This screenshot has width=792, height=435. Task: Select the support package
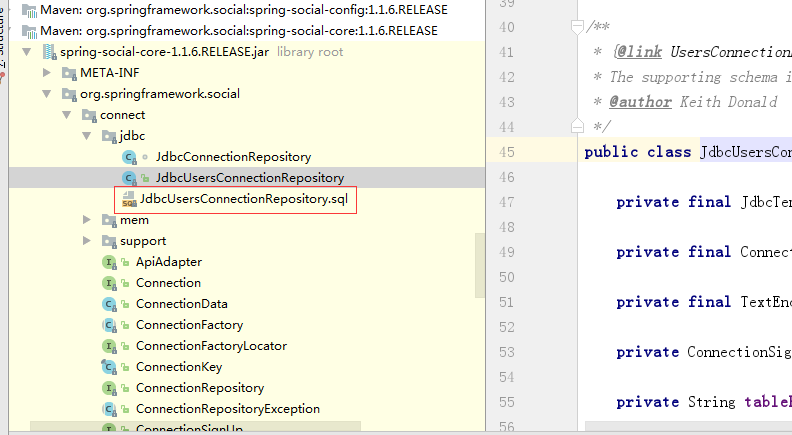(143, 241)
